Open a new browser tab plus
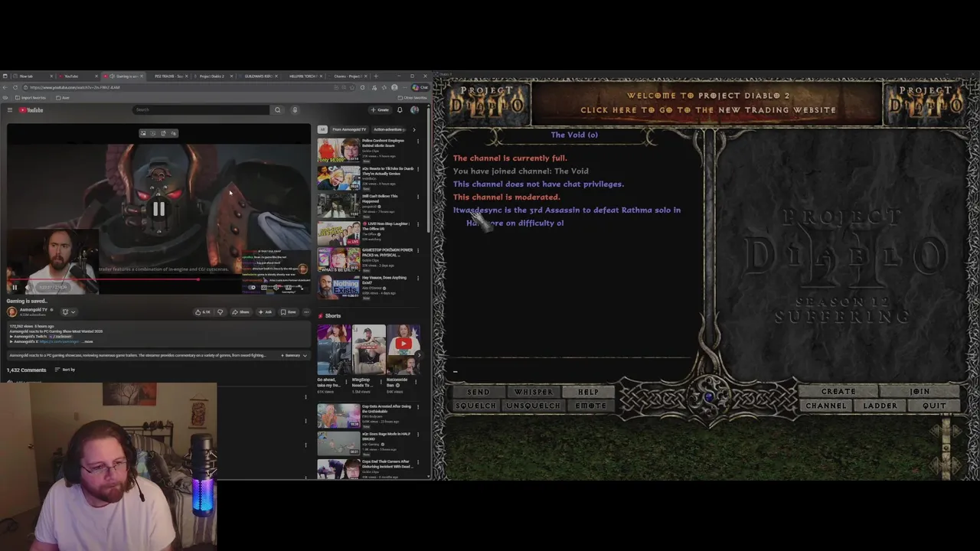Screen dimensions: 980x551 (x=376, y=76)
